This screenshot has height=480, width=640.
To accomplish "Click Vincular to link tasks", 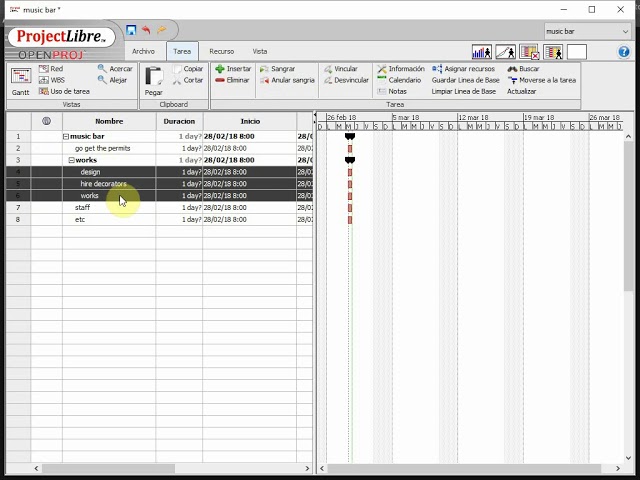I will pyautogui.click(x=341, y=69).
